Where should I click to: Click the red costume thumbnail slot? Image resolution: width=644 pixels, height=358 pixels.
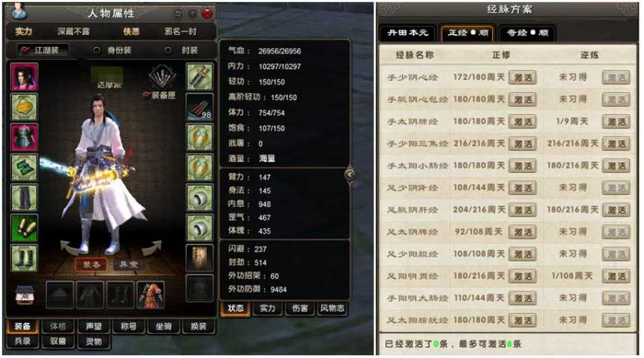(x=151, y=294)
